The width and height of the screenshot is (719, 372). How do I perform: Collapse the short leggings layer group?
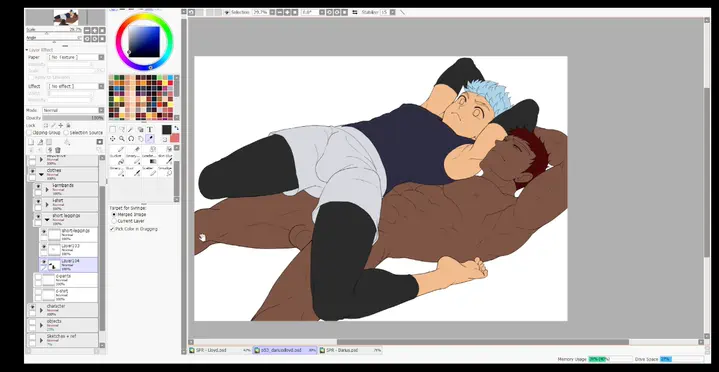pyautogui.click(x=47, y=219)
